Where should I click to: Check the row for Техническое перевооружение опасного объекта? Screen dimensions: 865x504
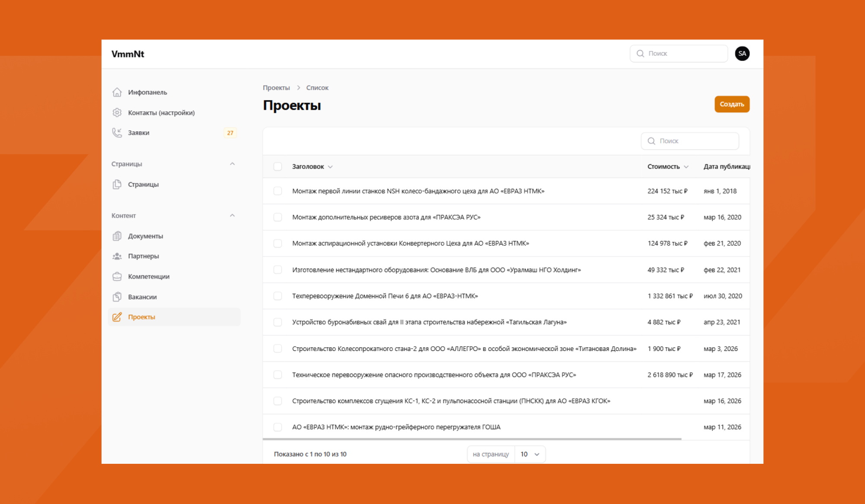[x=278, y=375]
